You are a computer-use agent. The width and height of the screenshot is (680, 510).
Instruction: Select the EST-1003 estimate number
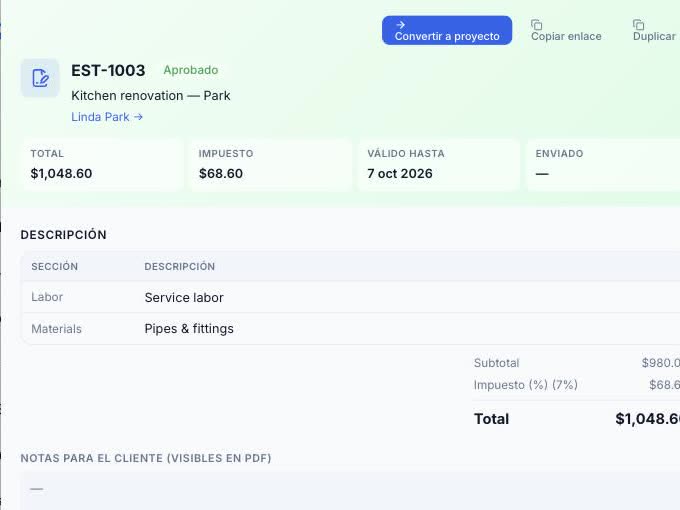(108, 70)
